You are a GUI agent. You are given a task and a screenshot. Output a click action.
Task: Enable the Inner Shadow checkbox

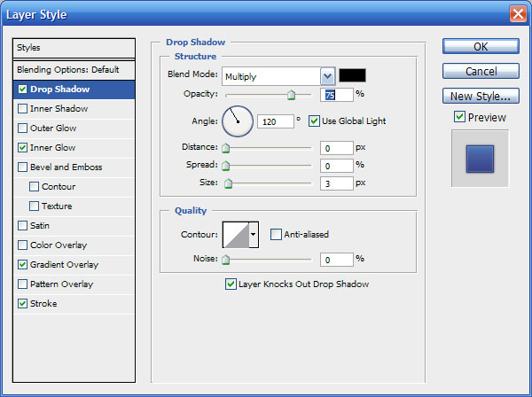pyautogui.click(x=22, y=109)
